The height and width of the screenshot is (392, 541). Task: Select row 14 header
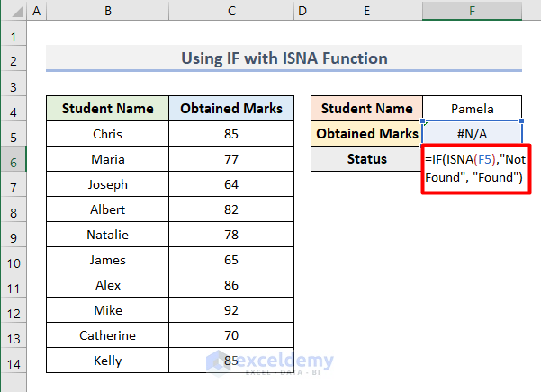tap(14, 361)
